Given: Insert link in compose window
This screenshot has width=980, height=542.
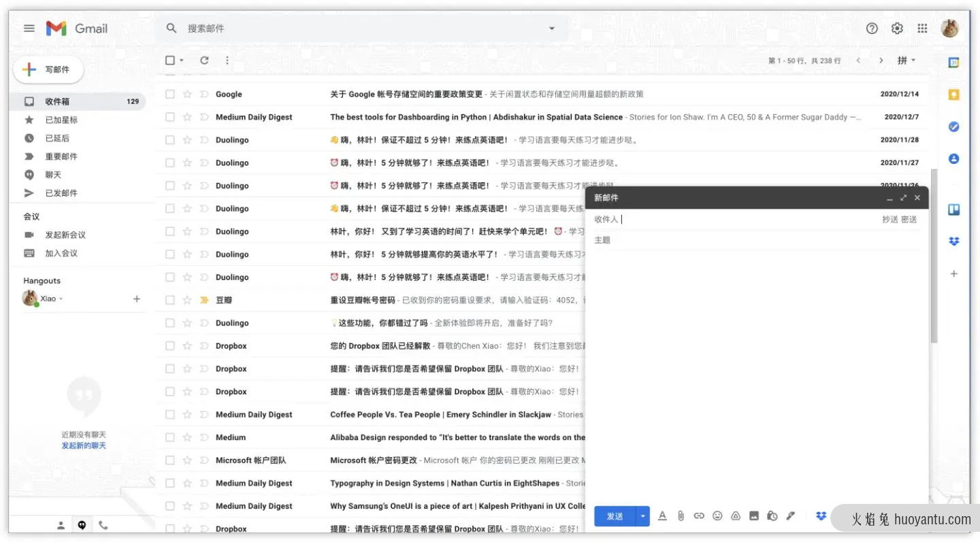Looking at the screenshot, I should click(x=699, y=516).
